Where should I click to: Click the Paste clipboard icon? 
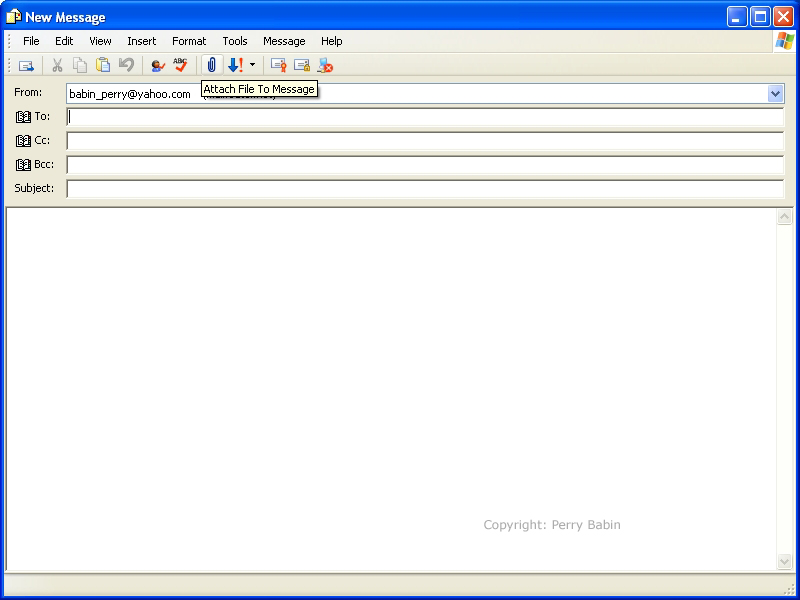click(x=102, y=65)
